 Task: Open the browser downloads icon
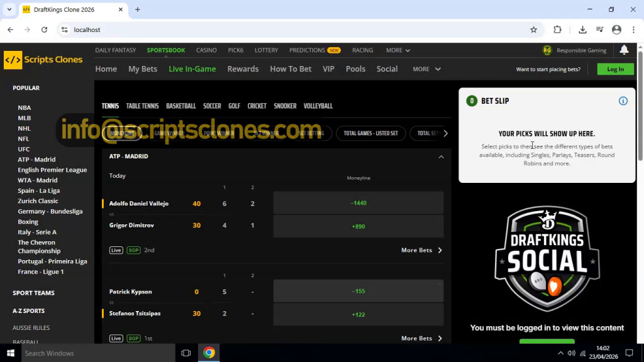pos(582,30)
